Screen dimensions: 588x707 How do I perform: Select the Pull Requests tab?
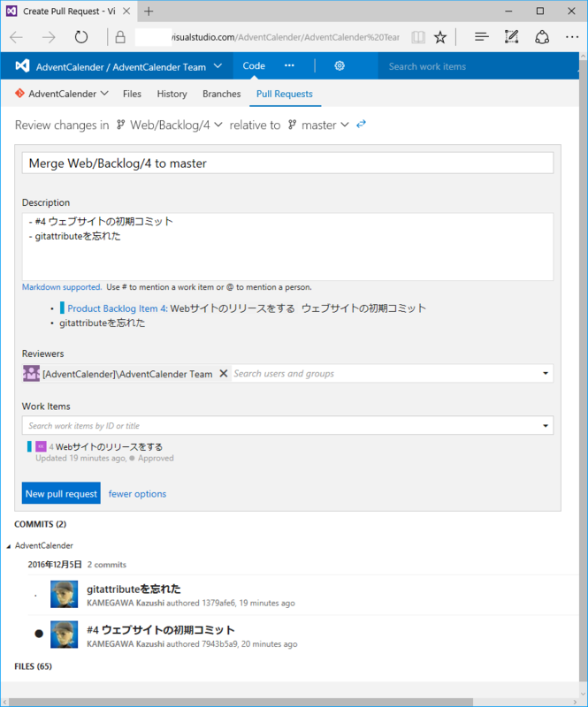(285, 94)
